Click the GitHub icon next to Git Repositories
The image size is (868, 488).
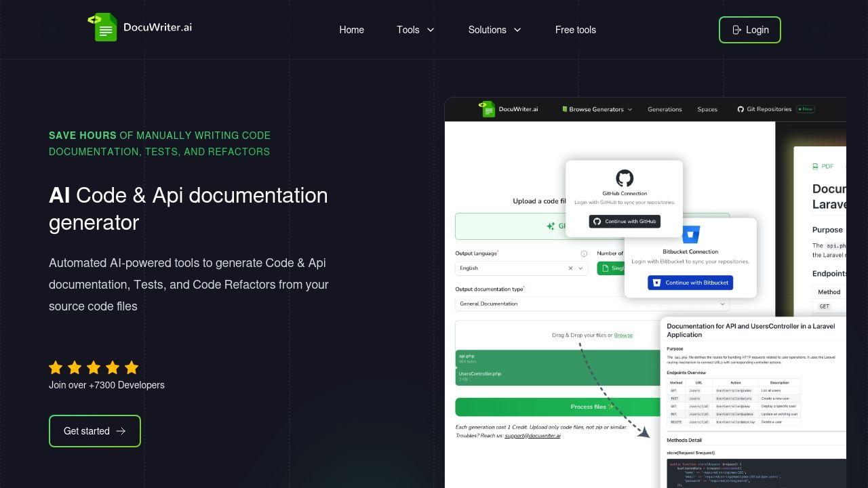click(741, 109)
